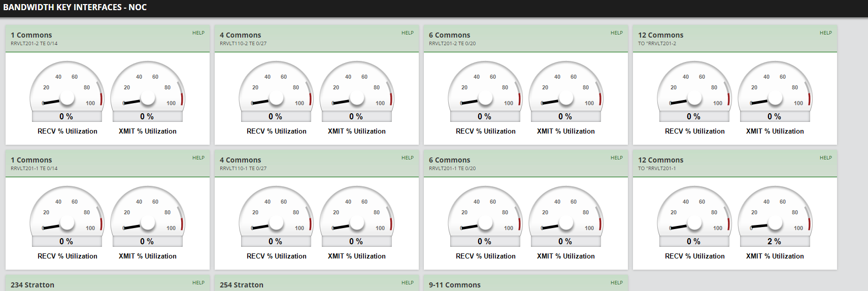Select 12 Commons title above TO *RRVLT201-1
The height and width of the screenshot is (291, 868).
pos(661,160)
